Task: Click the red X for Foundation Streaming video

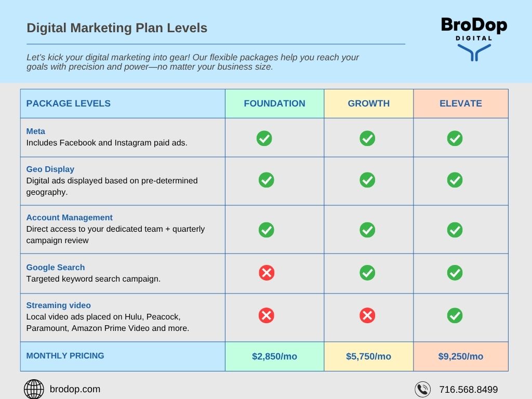Action: 267,315
